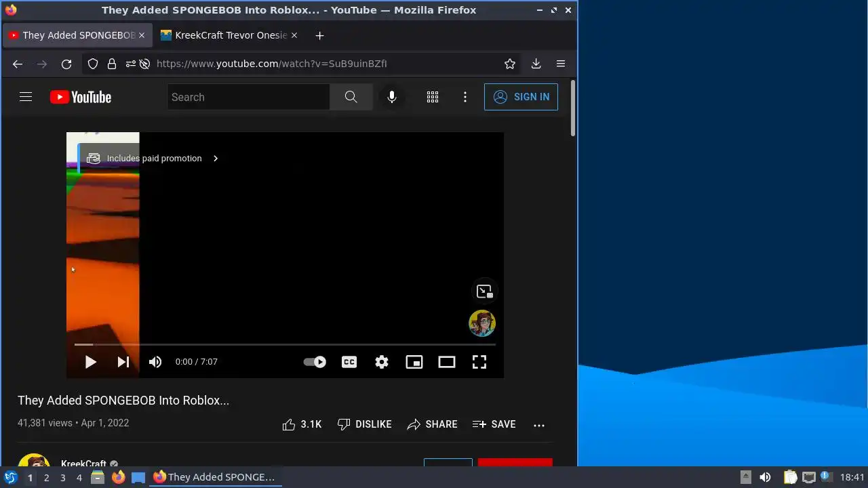Toggle closed captions CC
868x488 pixels.
349,362
